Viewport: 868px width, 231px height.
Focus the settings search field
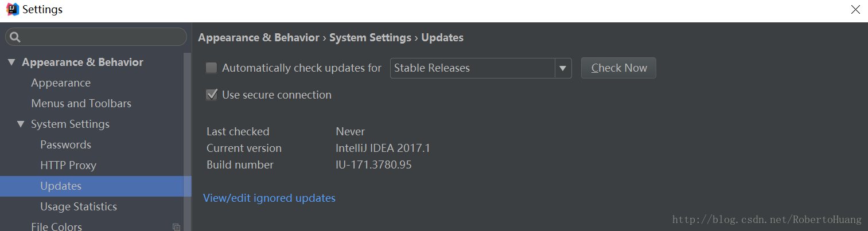pyautogui.click(x=100, y=37)
